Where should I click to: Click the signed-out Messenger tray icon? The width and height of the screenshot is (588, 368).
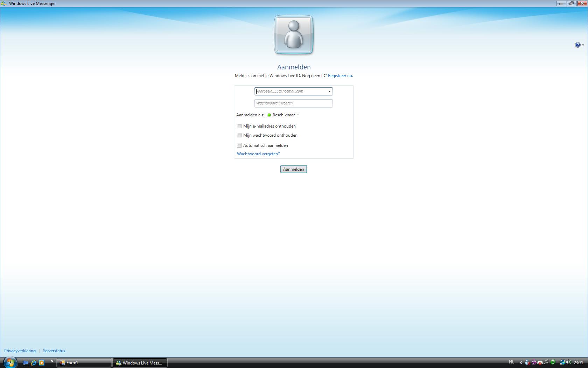[527, 362]
